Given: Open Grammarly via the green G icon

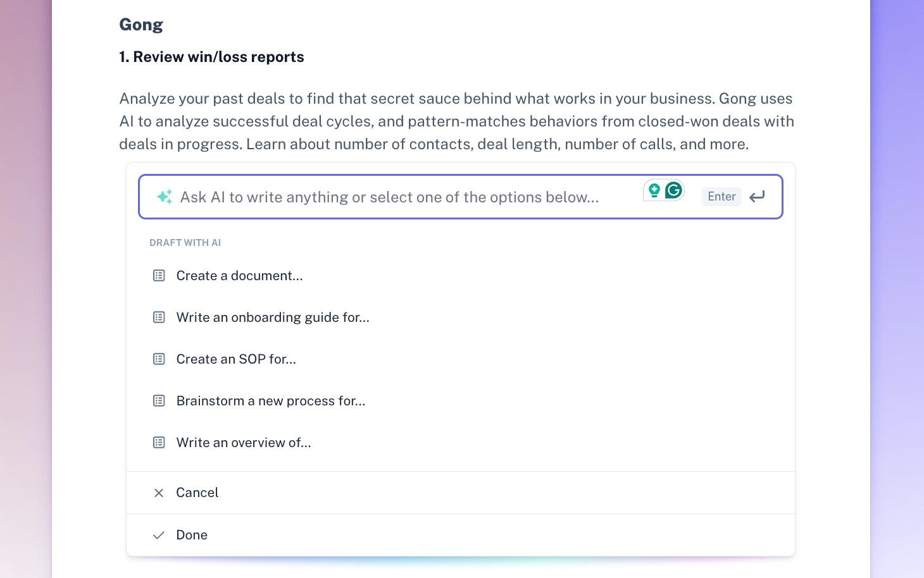Looking at the screenshot, I should point(673,189).
